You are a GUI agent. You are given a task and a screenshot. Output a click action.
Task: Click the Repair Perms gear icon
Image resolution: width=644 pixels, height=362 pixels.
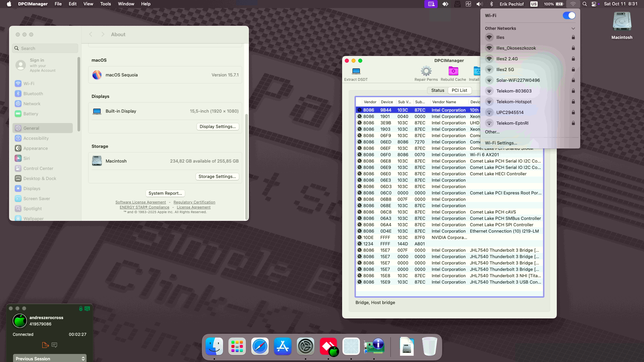(x=426, y=71)
